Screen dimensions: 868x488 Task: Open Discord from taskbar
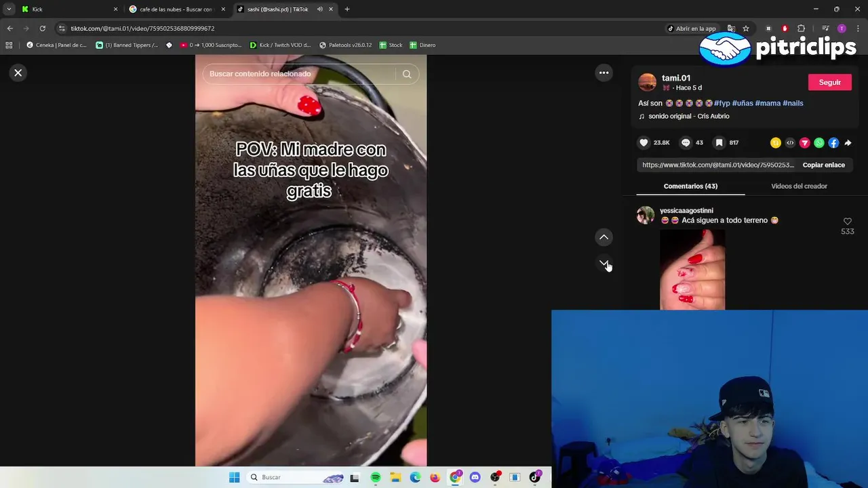pos(475,477)
